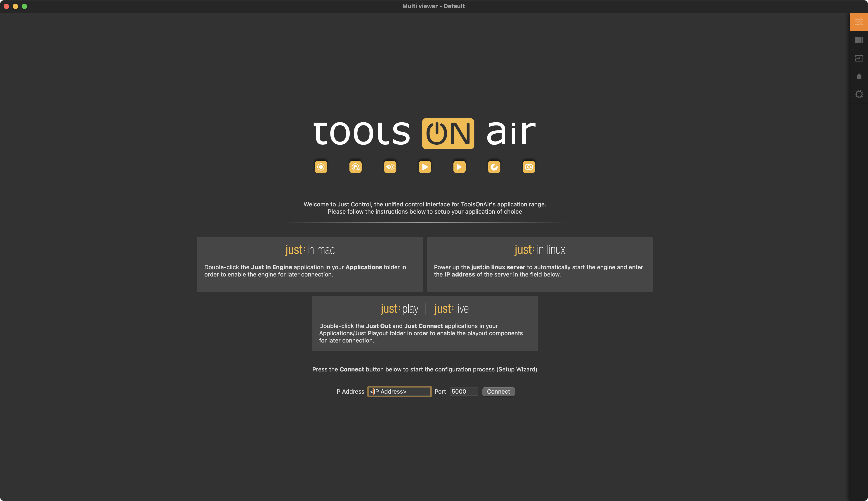Image resolution: width=868 pixels, height=501 pixels.
Task: Click the plain play triangle app icon
Action: point(459,167)
